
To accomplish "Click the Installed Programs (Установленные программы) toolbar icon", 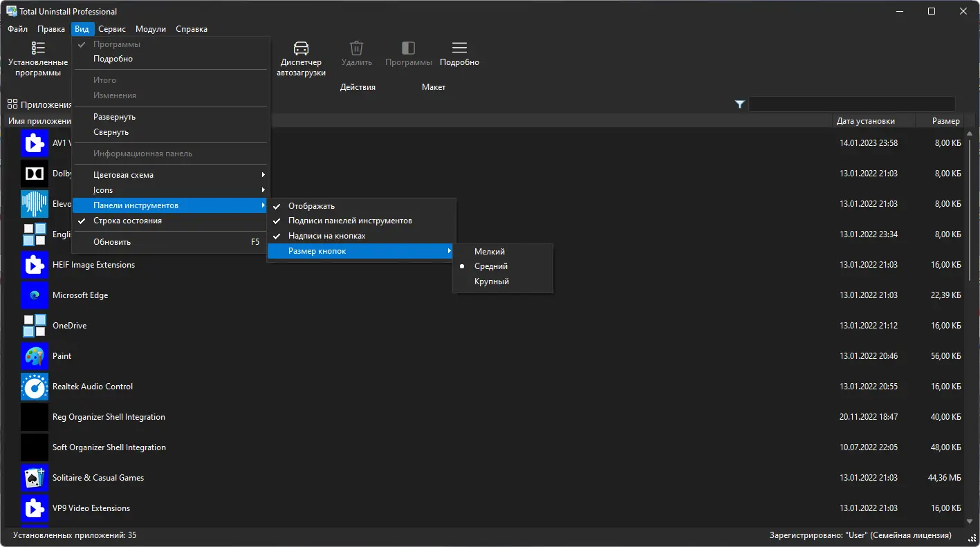I will (38, 48).
